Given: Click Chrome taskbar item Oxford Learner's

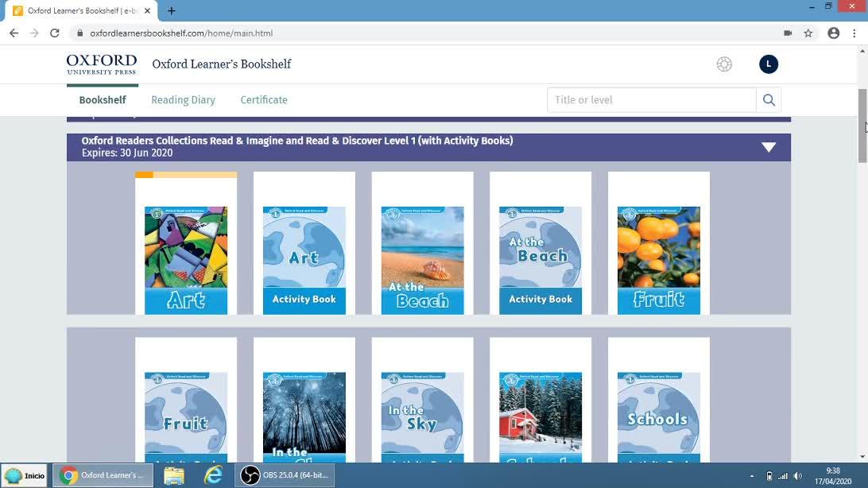Looking at the screenshot, I should click(103, 475).
